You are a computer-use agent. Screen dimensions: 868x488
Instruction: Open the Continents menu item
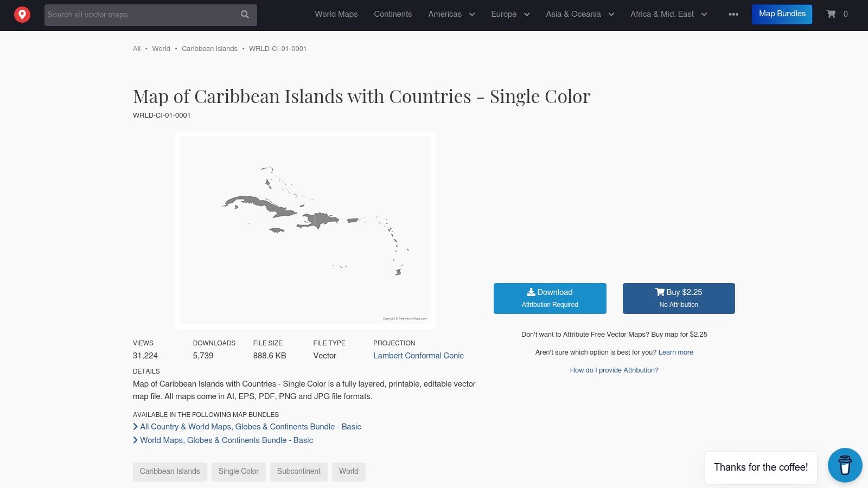(393, 14)
